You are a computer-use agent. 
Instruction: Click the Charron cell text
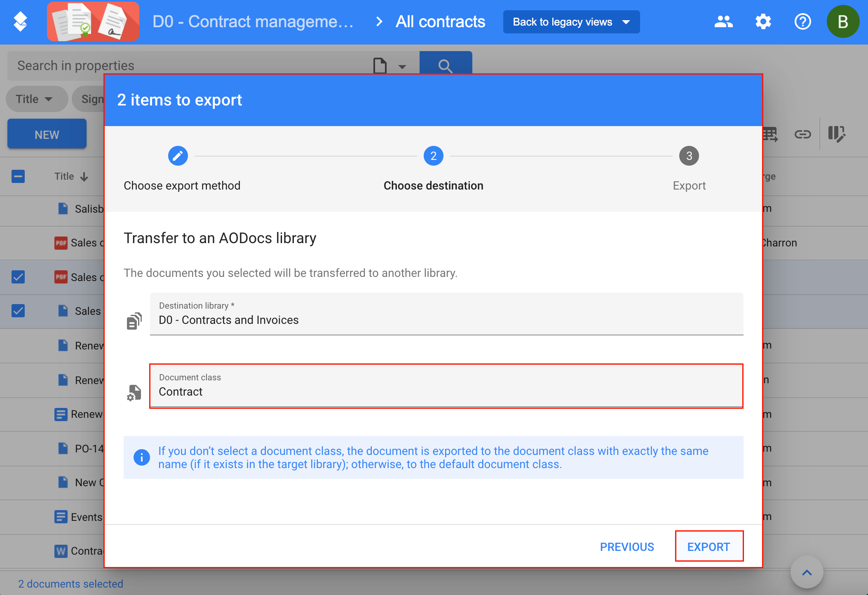click(x=780, y=243)
